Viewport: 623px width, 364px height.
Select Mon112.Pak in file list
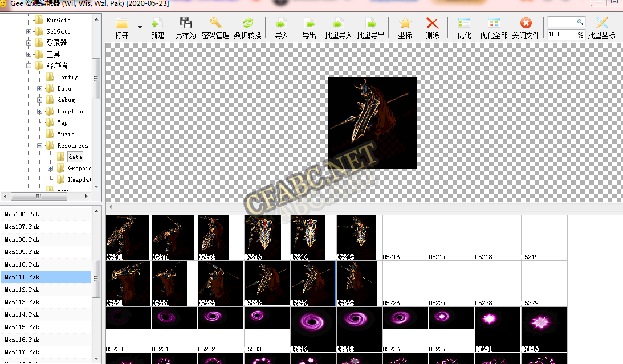tap(46, 289)
